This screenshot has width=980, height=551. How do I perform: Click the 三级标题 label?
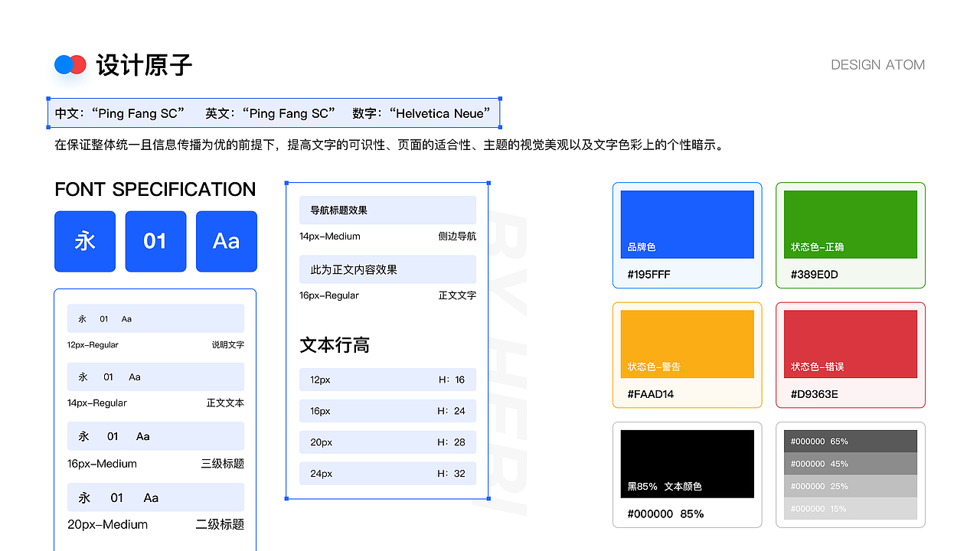(x=223, y=464)
